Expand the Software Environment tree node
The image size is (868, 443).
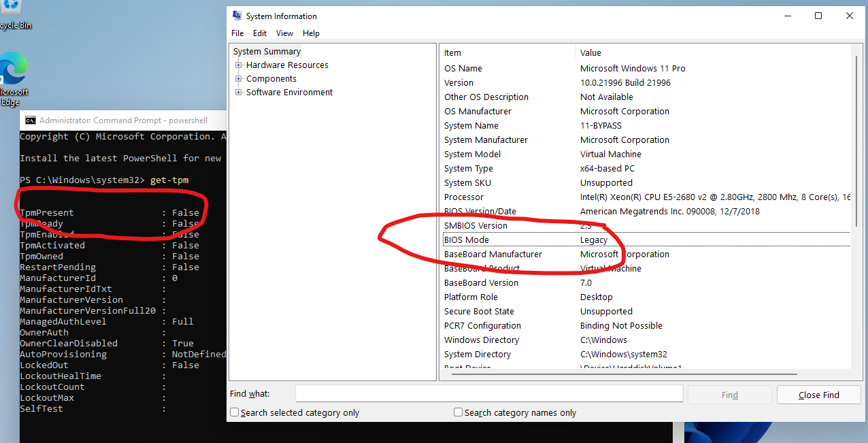(x=239, y=93)
